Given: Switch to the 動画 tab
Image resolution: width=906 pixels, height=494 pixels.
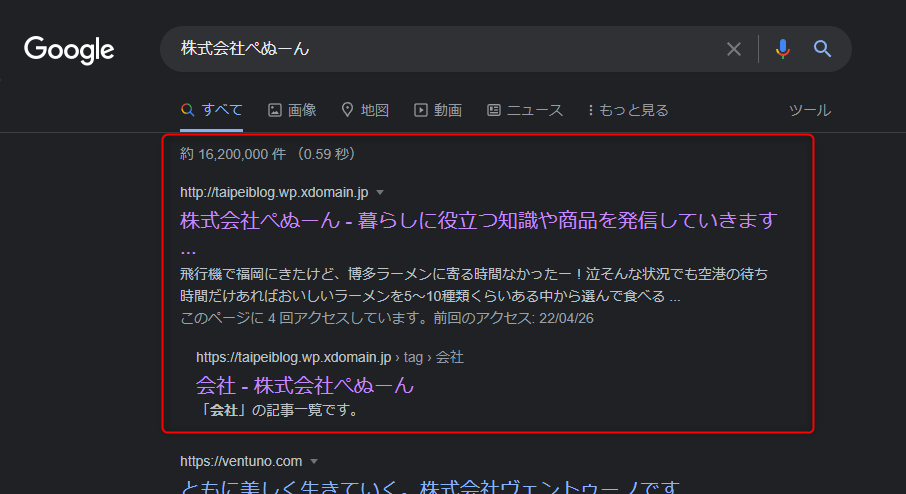Looking at the screenshot, I should point(438,110).
